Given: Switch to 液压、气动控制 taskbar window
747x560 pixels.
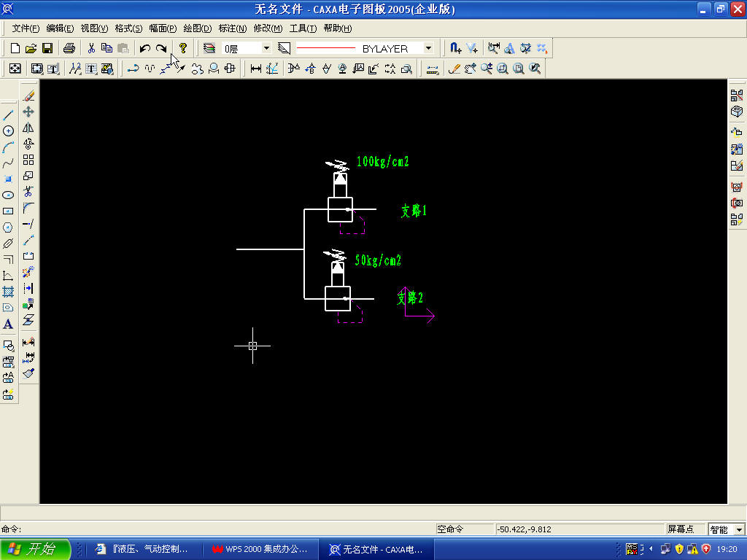Looking at the screenshot, I should (142, 549).
